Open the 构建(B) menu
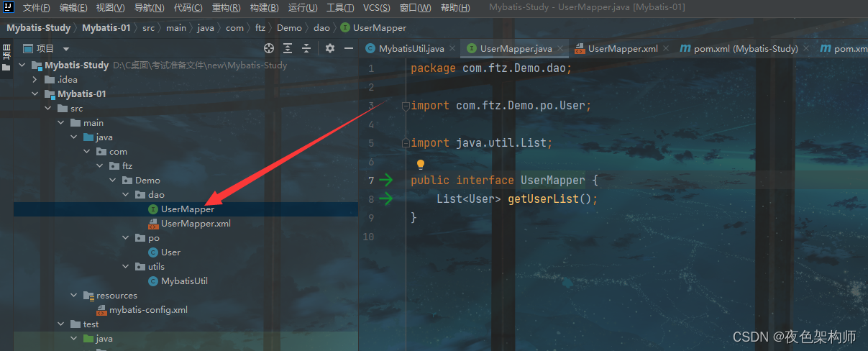The height and width of the screenshot is (351, 868). (265, 8)
